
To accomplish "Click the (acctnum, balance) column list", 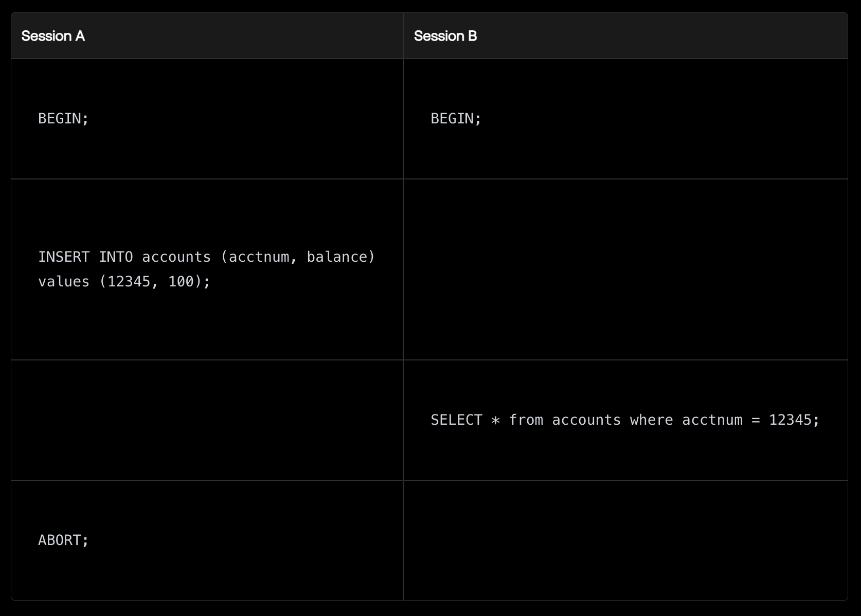I will tap(298, 257).
